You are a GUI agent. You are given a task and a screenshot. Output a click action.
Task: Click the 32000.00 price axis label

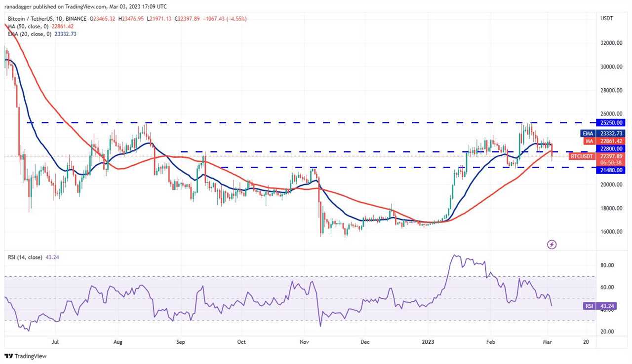(x=611, y=43)
